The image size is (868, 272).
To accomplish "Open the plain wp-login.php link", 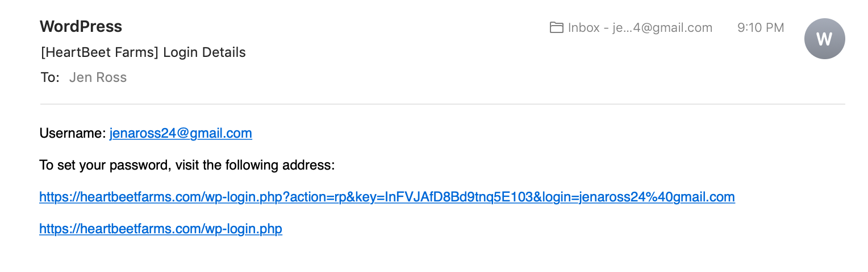I will click(161, 229).
